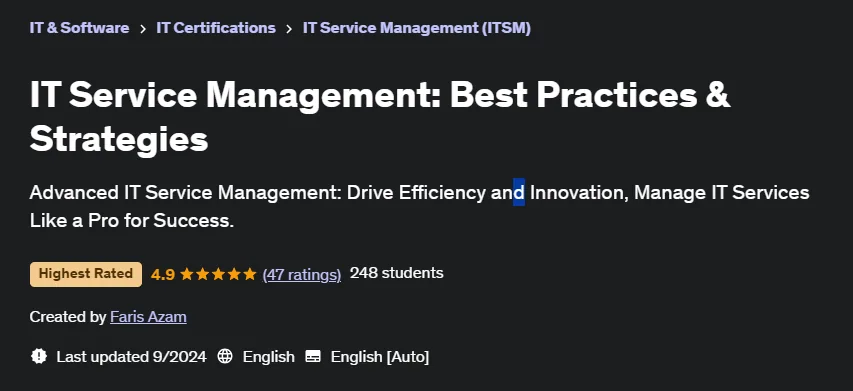Click the chevron after IT & Software
This screenshot has width=853, height=391.
143,29
